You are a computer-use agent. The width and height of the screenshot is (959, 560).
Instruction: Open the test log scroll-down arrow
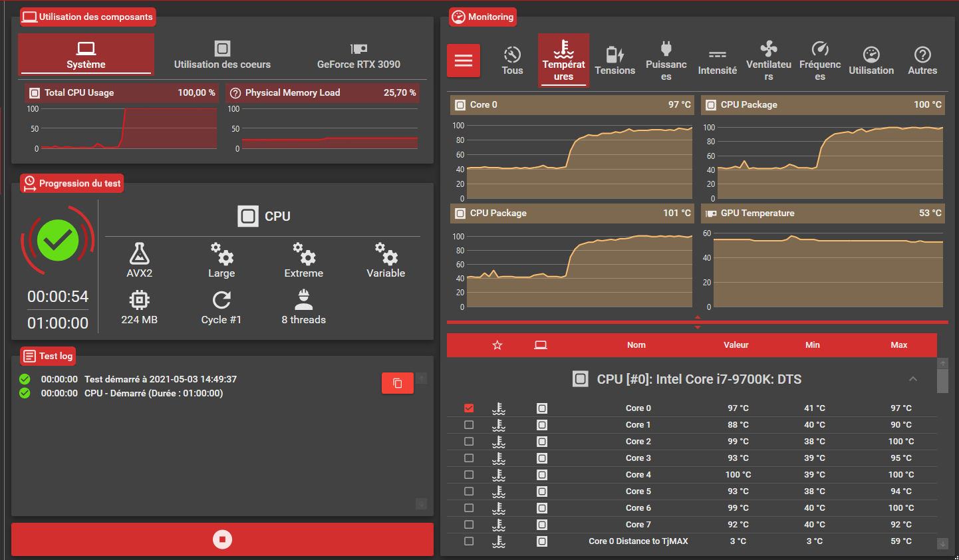(x=421, y=503)
